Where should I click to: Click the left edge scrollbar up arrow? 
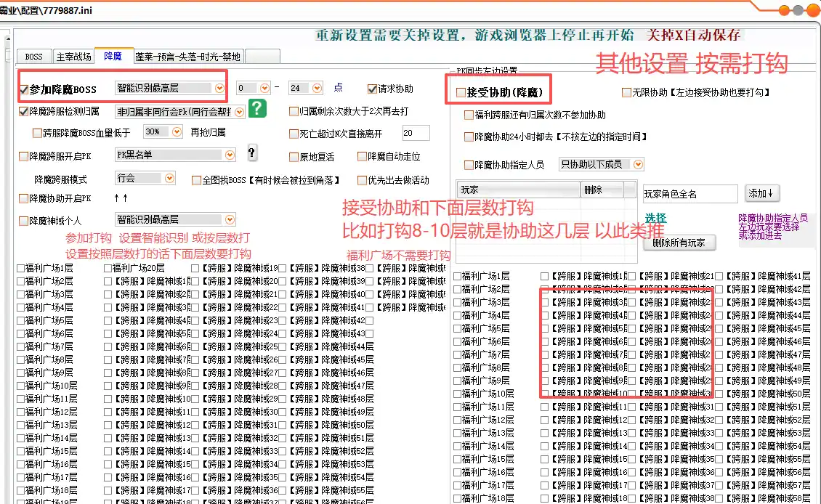pyautogui.click(x=7, y=38)
